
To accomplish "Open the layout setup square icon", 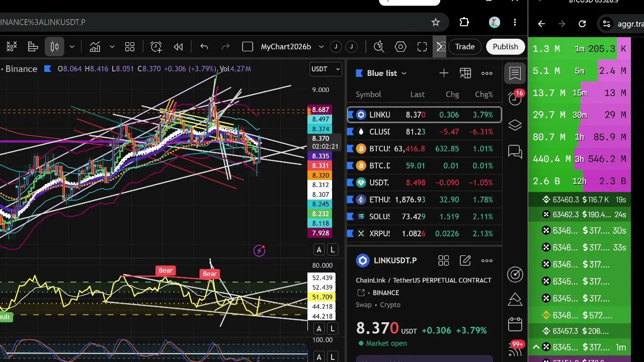I will click(x=248, y=47).
